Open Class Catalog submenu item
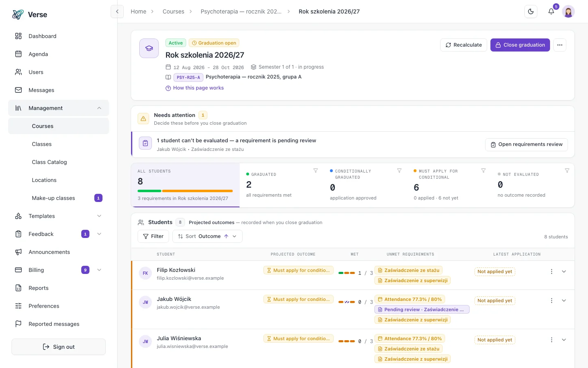The image size is (588, 368). coord(58,162)
